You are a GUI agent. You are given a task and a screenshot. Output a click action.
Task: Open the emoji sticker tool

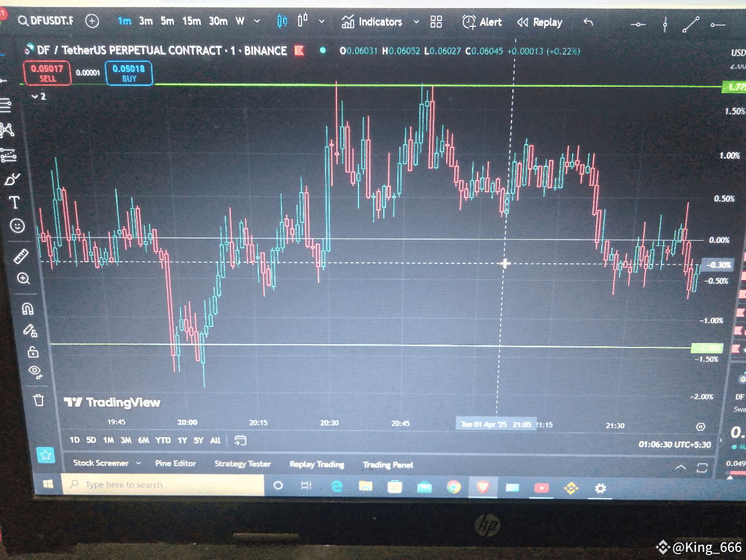18,227
